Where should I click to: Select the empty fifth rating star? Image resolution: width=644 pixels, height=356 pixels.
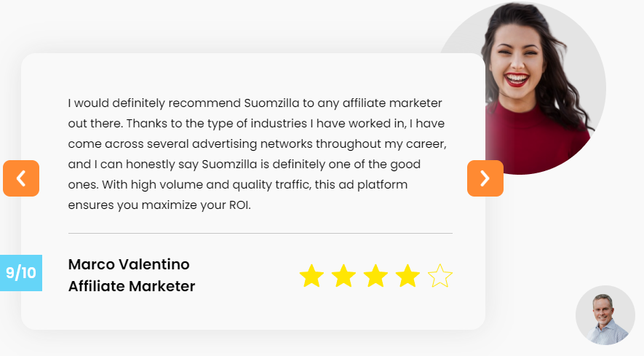coord(440,276)
